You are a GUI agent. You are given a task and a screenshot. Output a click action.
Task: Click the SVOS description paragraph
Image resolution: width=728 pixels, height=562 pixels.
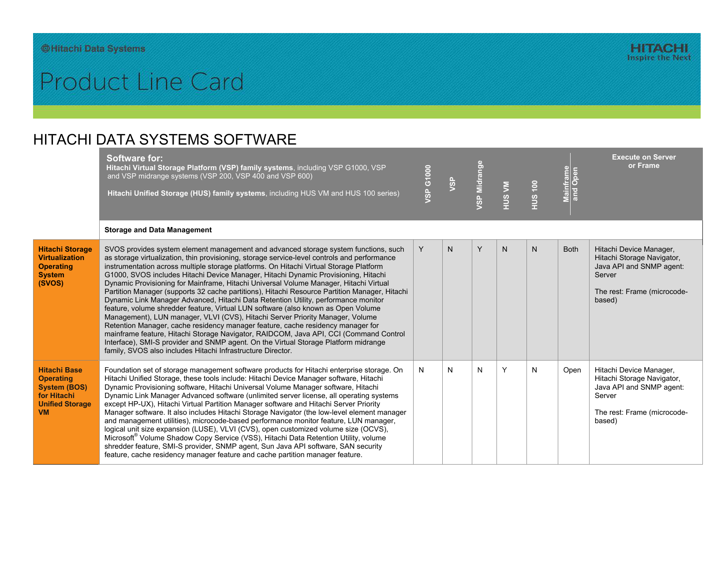256,300
